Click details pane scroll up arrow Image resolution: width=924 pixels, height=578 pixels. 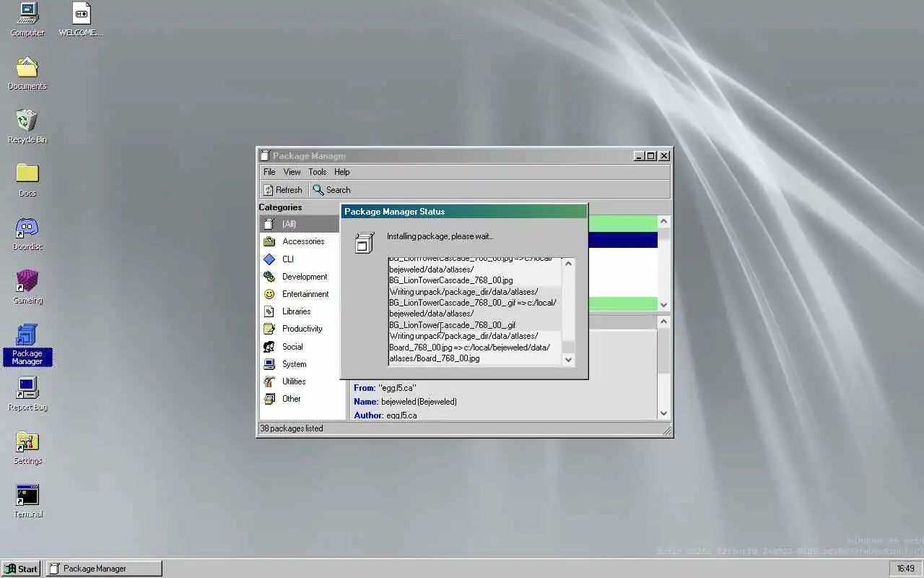[x=664, y=322]
